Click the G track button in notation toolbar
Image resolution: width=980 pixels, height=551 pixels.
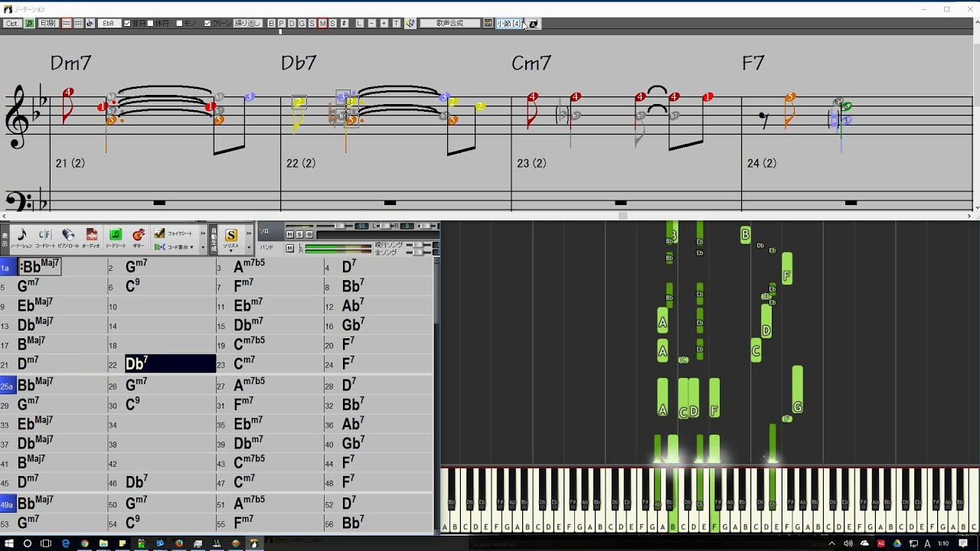pyautogui.click(x=302, y=24)
